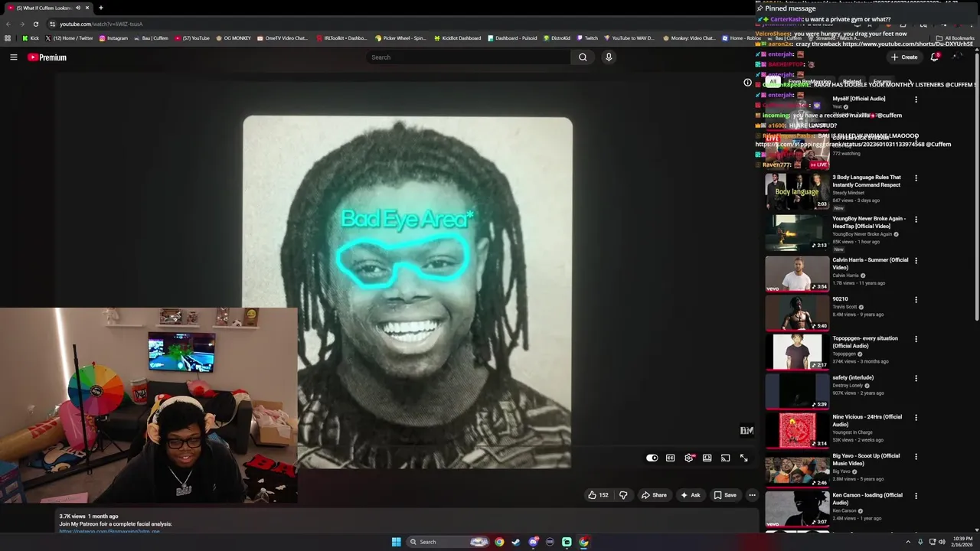980x551 pixels.
Task: Enter full screen mode in the player
Action: click(743, 458)
